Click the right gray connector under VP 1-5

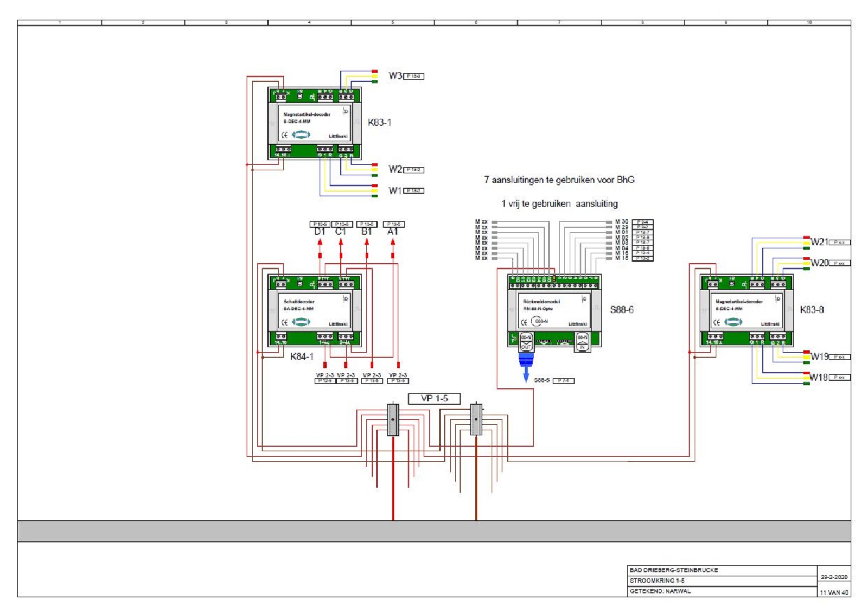pyautogui.click(x=476, y=419)
